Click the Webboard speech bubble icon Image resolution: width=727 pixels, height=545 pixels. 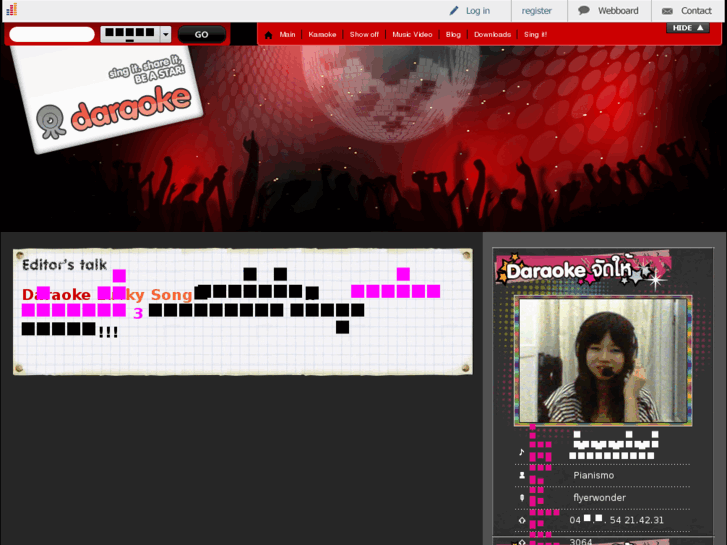click(x=584, y=10)
